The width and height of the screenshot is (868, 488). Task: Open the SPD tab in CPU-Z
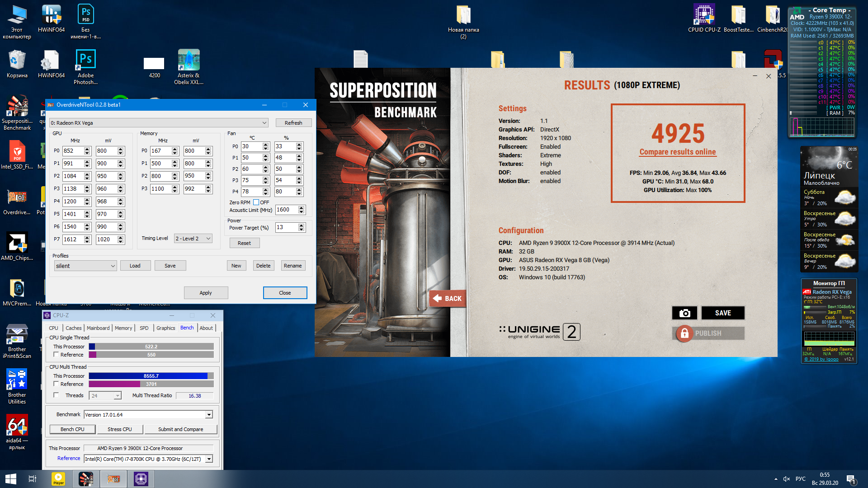point(144,328)
